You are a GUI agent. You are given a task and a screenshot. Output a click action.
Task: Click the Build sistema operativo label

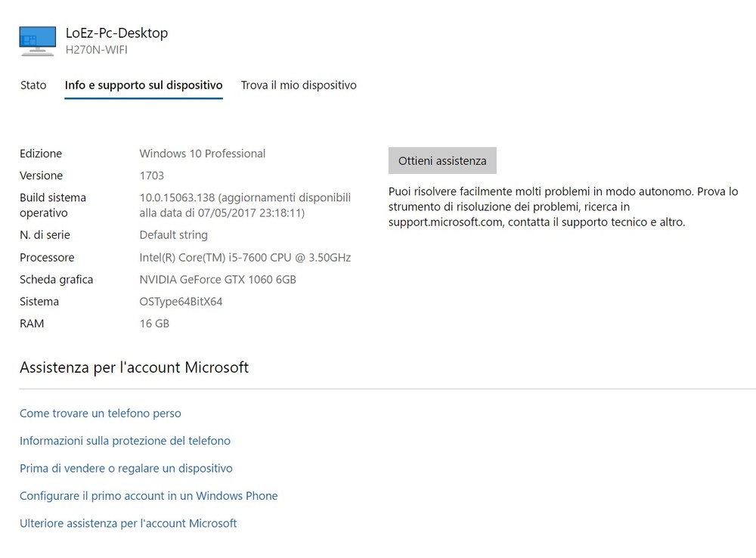[53, 205]
